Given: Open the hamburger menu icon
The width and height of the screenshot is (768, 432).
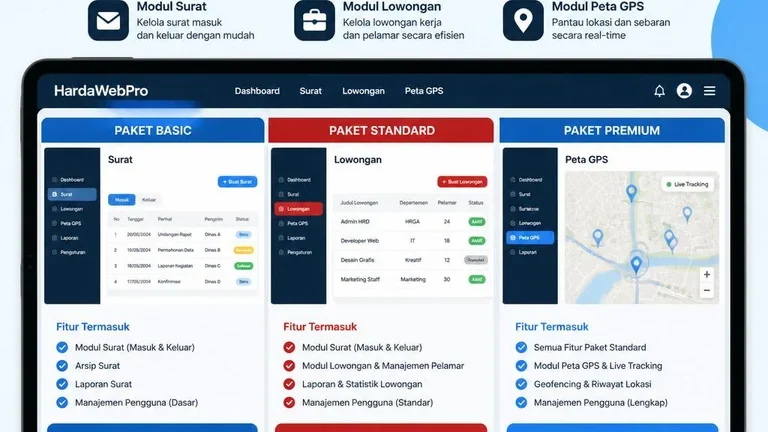Looking at the screenshot, I should tap(709, 91).
